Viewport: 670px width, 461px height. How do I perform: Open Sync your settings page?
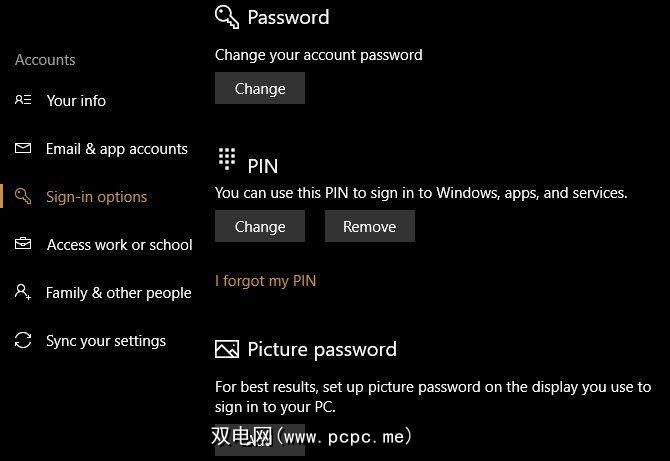pyautogui.click(x=106, y=341)
